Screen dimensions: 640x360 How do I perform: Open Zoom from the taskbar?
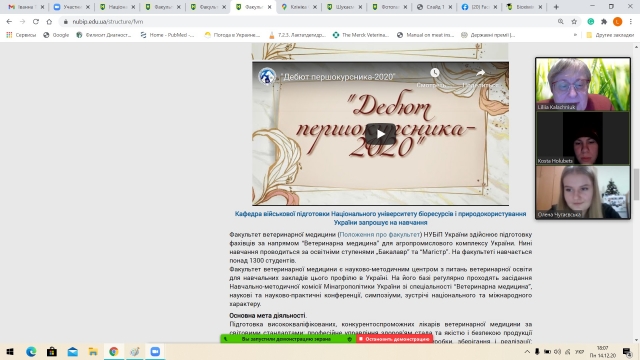click(x=155, y=351)
